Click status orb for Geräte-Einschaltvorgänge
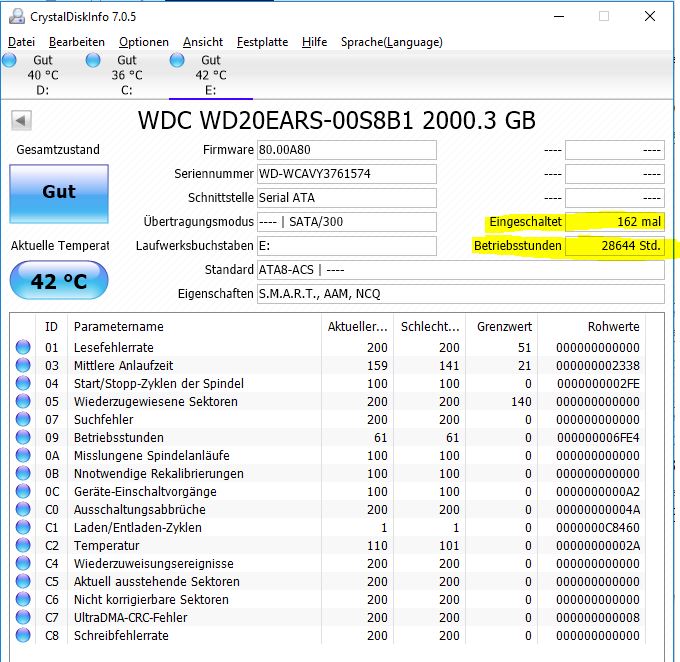 [23, 491]
